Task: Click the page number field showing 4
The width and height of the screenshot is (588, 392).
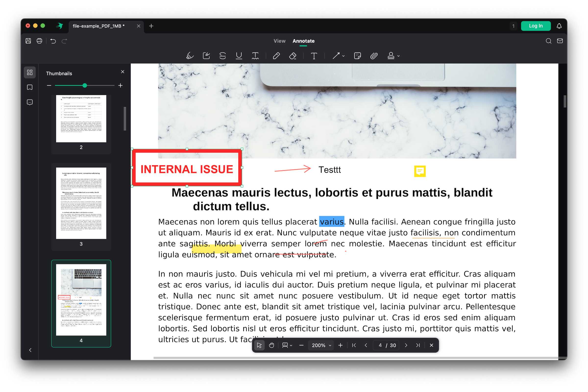Action: (x=380, y=345)
